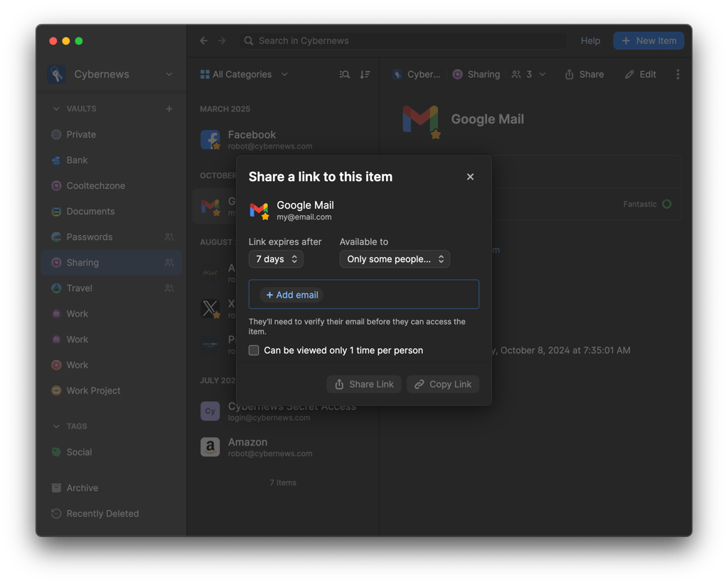Click the Share button in item toolbar
Image resolution: width=728 pixels, height=584 pixels.
point(584,74)
